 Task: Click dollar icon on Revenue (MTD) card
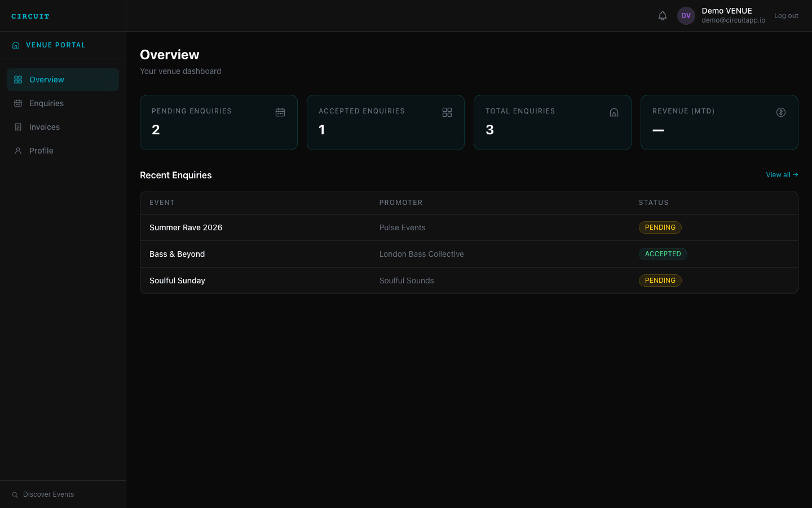pyautogui.click(x=781, y=112)
